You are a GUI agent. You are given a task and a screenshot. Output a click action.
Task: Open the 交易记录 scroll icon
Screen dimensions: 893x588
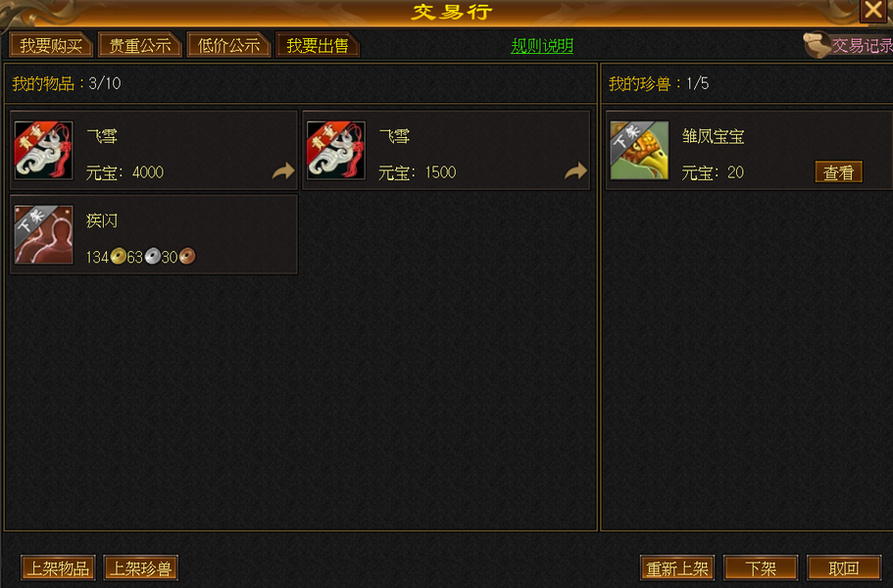(818, 45)
